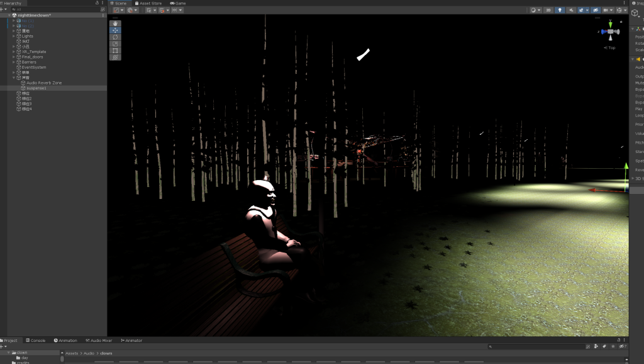Click Audio in Project breadcrumb
This screenshot has height=364, width=644.
click(89, 353)
